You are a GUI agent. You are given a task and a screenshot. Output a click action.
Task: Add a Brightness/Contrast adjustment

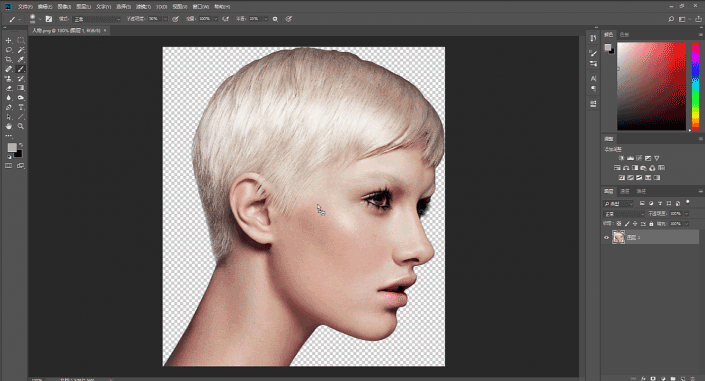tap(621, 158)
